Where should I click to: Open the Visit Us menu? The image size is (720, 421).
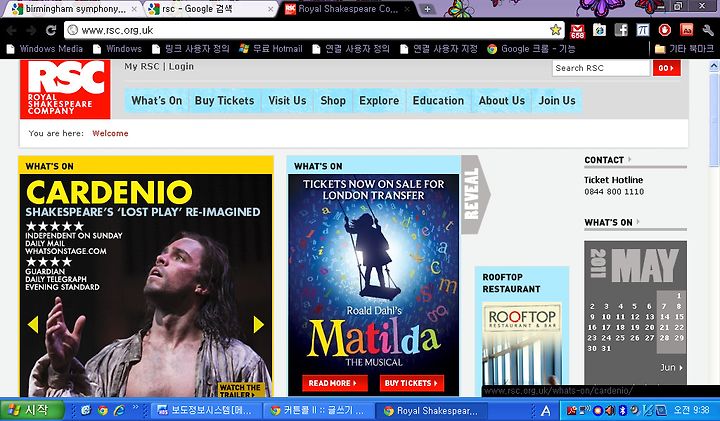(287, 101)
